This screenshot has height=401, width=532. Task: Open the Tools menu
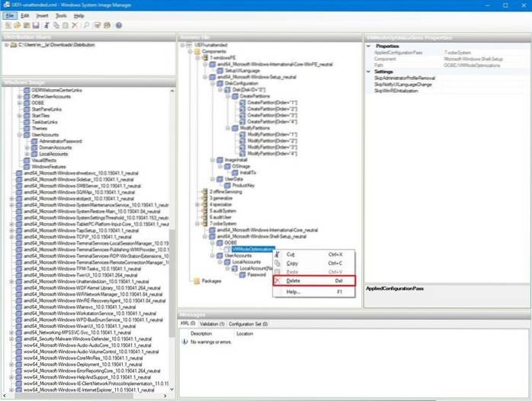(60, 15)
